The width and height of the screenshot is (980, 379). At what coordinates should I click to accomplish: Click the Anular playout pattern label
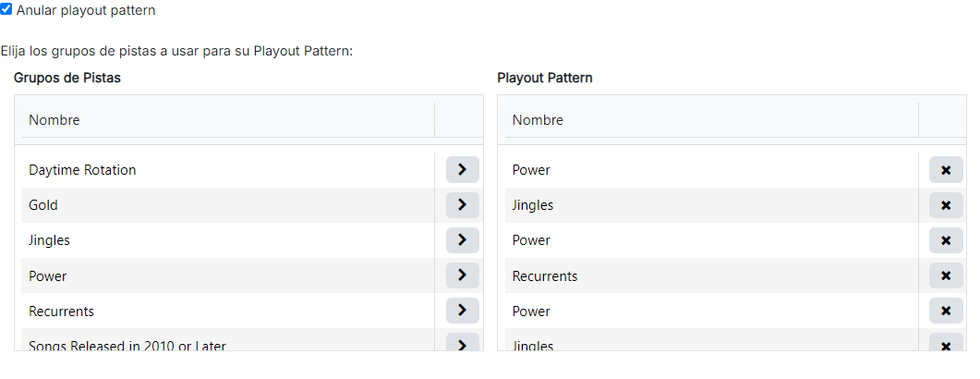pyautogui.click(x=86, y=11)
